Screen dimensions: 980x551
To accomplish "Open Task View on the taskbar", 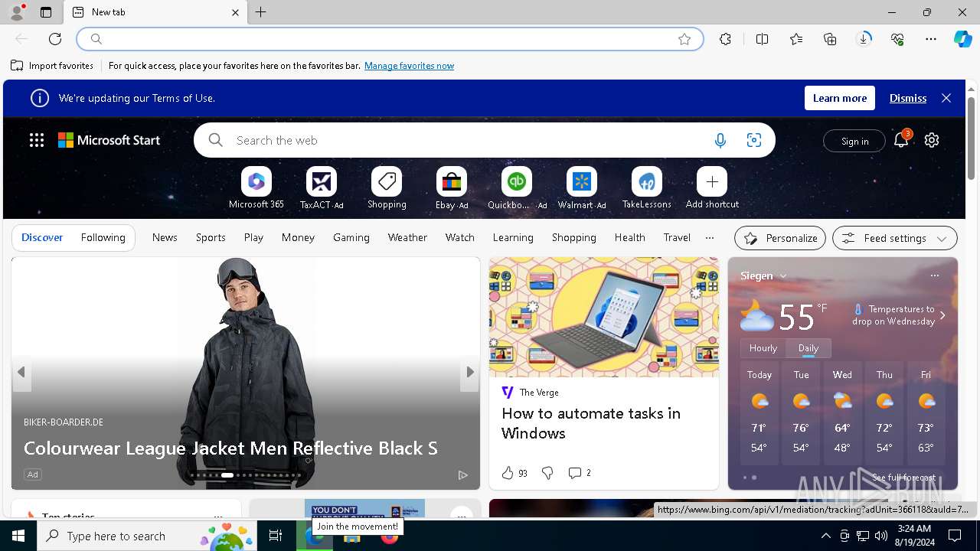I will coord(276,536).
